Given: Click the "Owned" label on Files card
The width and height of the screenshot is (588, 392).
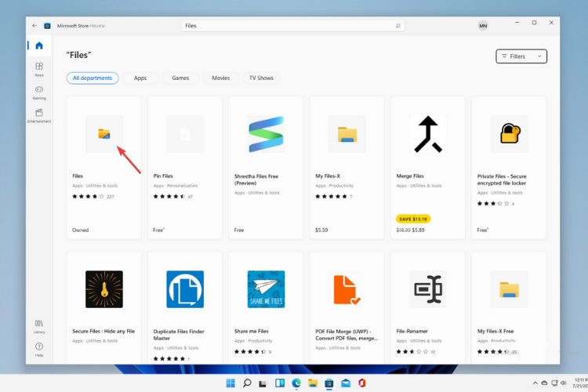Looking at the screenshot, I should point(80,230).
